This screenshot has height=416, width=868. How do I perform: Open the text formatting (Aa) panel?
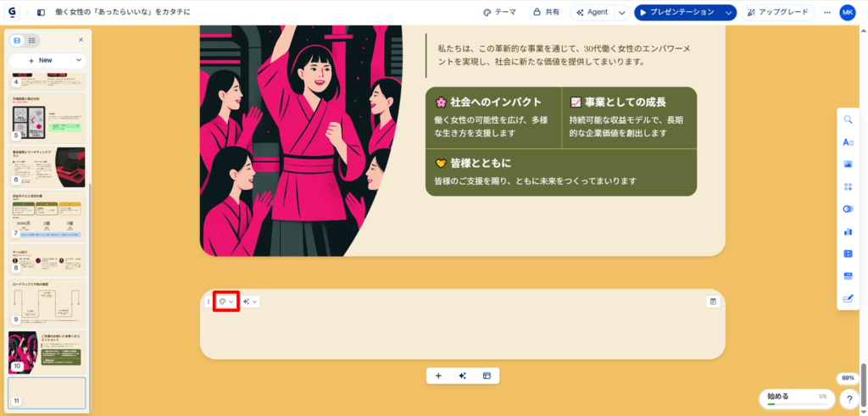pyautogui.click(x=848, y=142)
